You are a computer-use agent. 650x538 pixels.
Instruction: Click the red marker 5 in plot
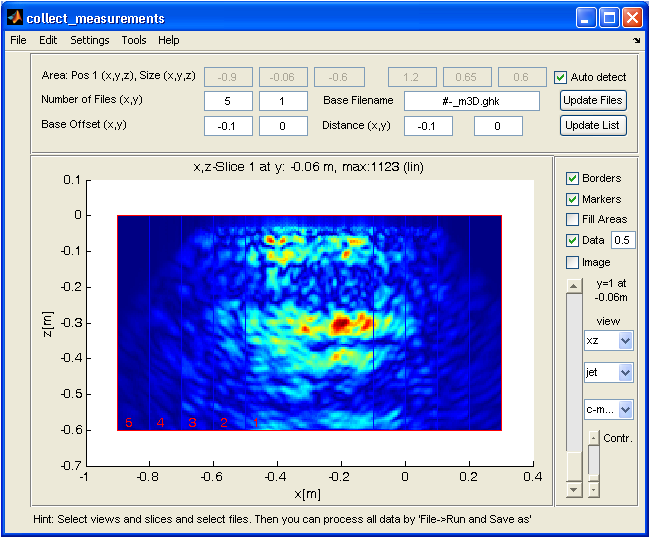coord(129,423)
